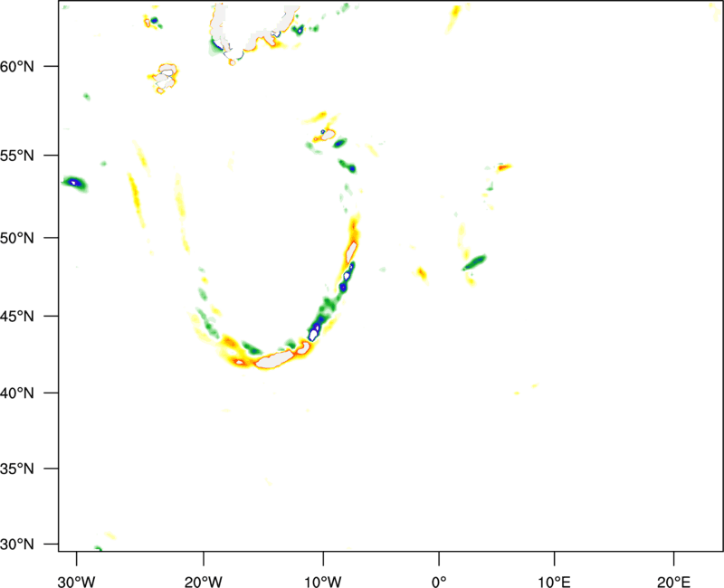Image resolution: width=724 pixels, height=588 pixels.
Task: Click the 30°N latitude label
Action: tap(17, 545)
